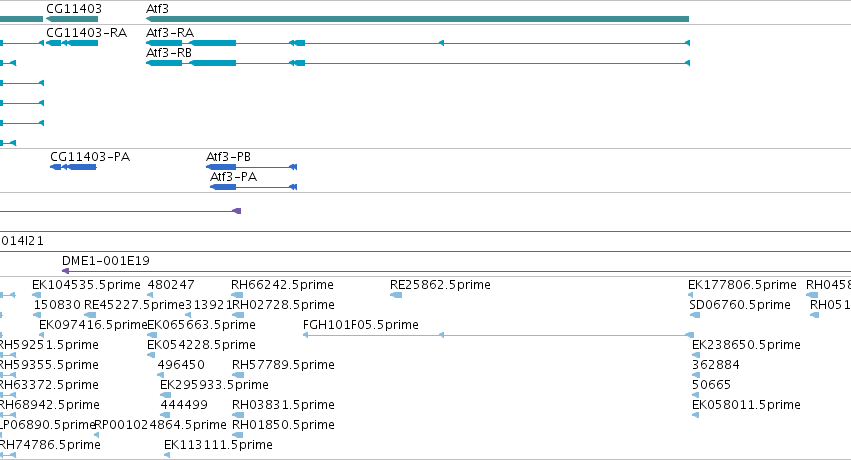Click the EK177806.5prime EST arrow
The height and width of the screenshot is (460, 851).
pos(690,295)
